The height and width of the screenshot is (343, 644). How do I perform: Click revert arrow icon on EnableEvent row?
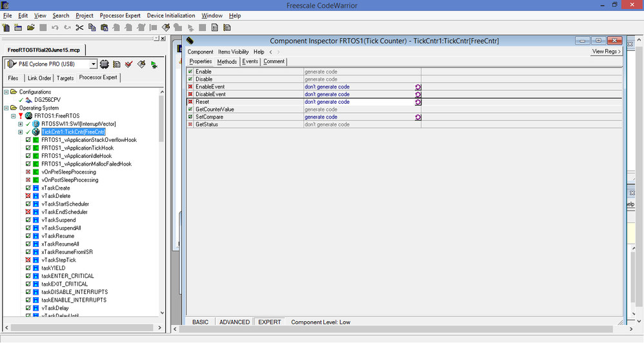pos(418,87)
